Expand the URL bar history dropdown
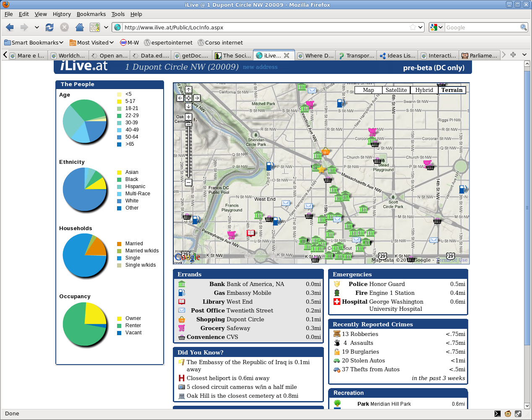Image resolution: width=532 pixels, height=420 pixels. 421,27
